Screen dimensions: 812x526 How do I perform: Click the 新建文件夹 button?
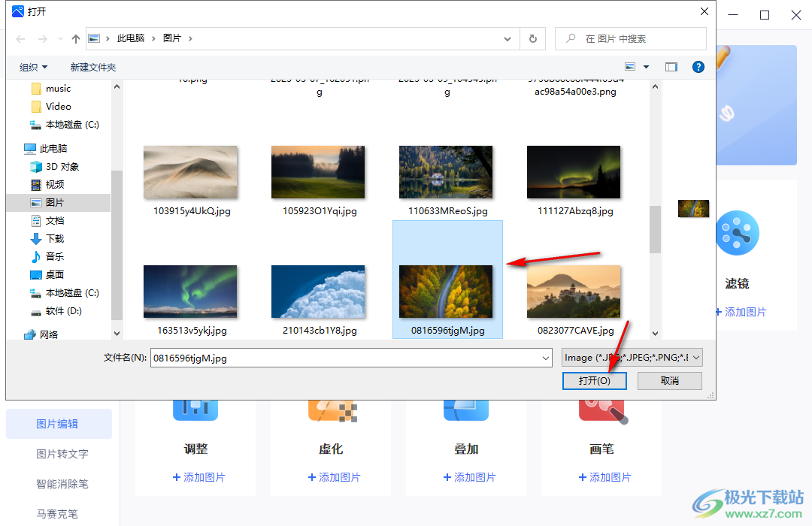click(x=93, y=68)
